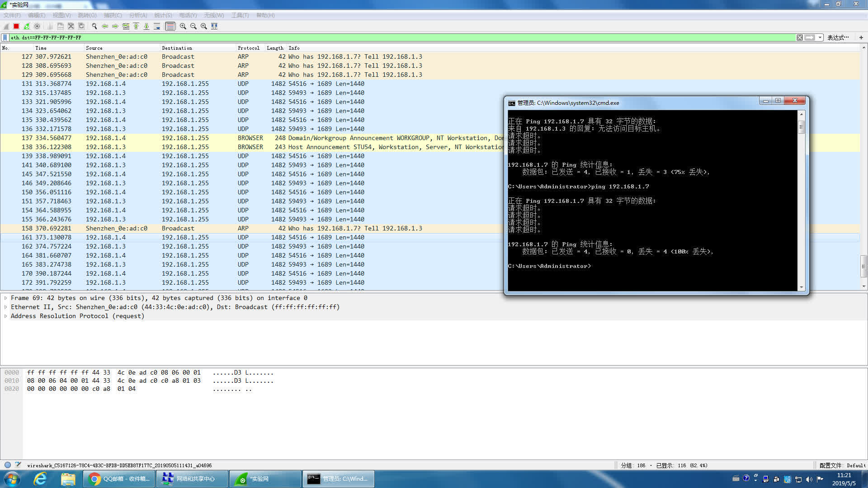Click the zoom in magnifier icon

tap(183, 26)
